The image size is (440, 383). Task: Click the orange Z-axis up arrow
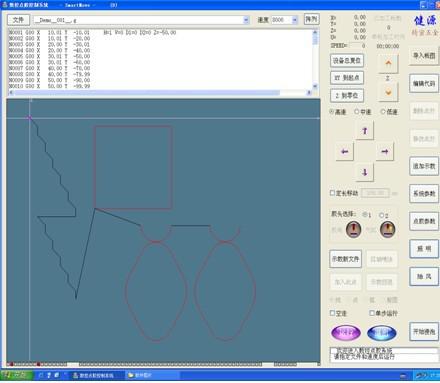tap(388, 63)
